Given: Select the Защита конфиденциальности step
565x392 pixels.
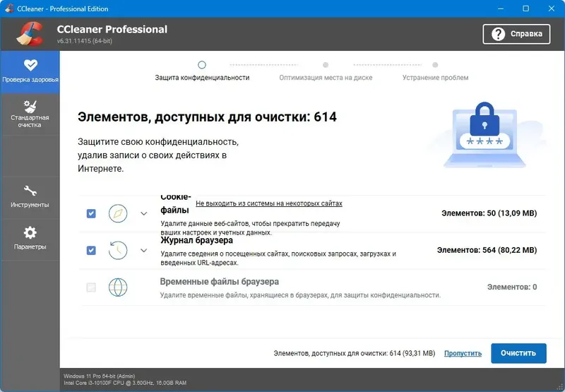Looking at the screenshot, I should tap(202, 78).
